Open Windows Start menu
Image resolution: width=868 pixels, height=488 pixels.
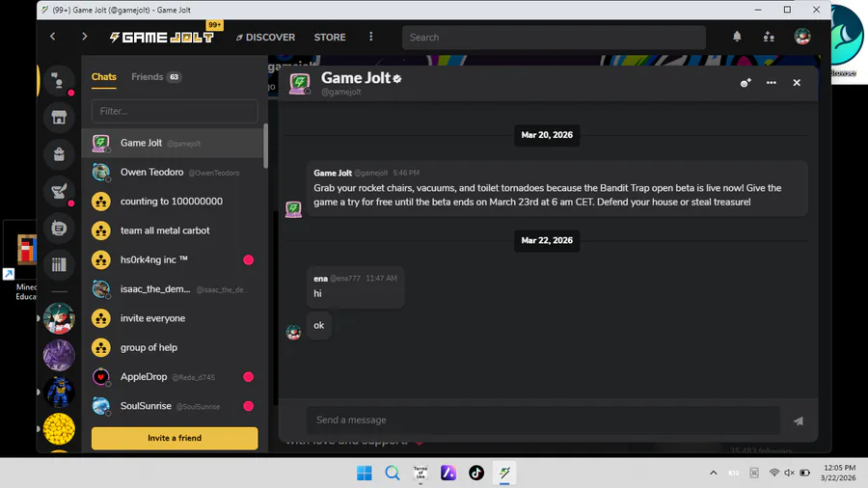click(365, 474)
